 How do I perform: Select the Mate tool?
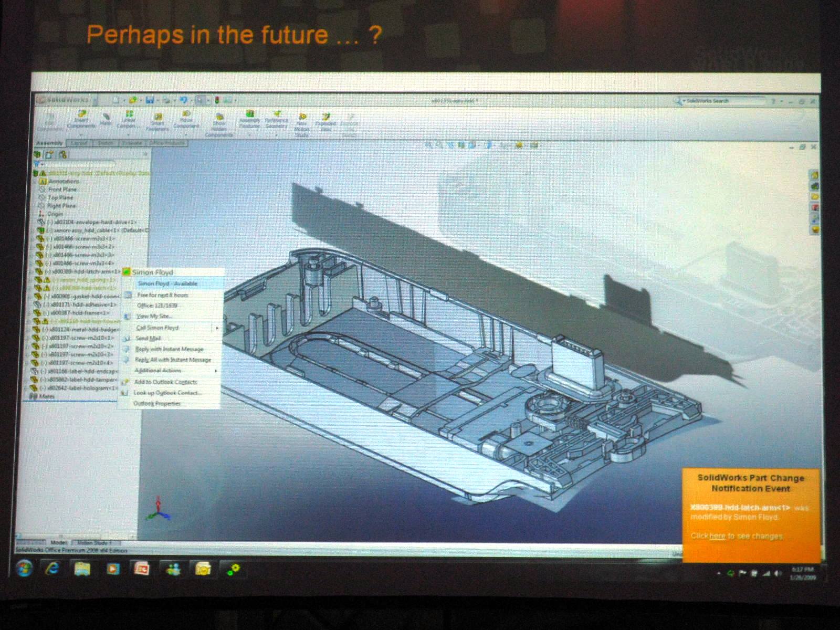click(x=106, y=119)
